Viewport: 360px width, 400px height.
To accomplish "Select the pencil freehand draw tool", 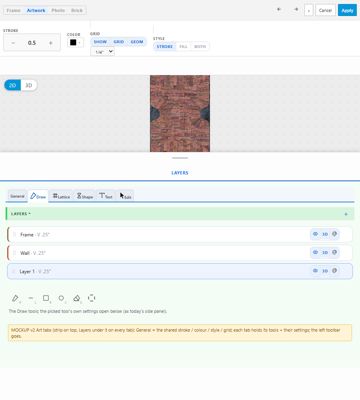I will [x=15, y=298].
